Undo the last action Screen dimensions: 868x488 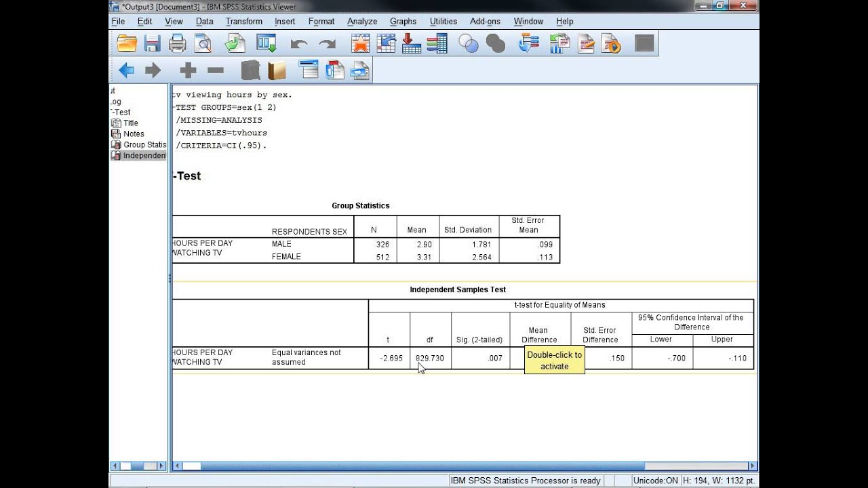click(298, 45)
